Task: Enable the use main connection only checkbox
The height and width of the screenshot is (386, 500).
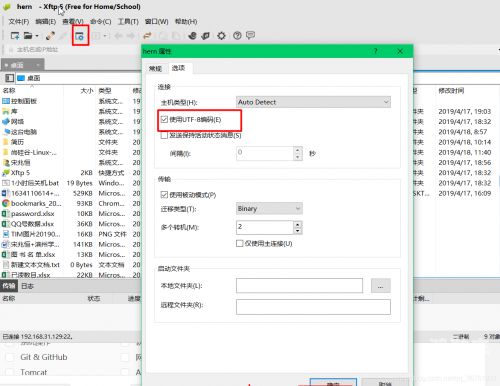Action: pyautogui.click(x=239, y=243)
